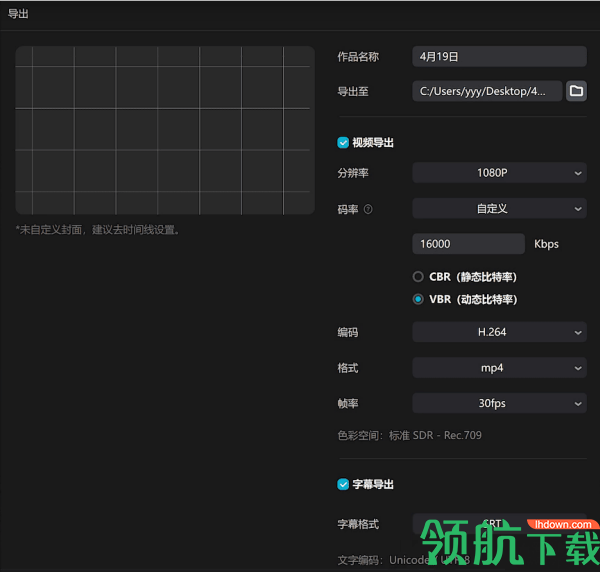The image size is (600, 572).
Task: Click the 作品名称 label
Action: (x=358, y=57)
